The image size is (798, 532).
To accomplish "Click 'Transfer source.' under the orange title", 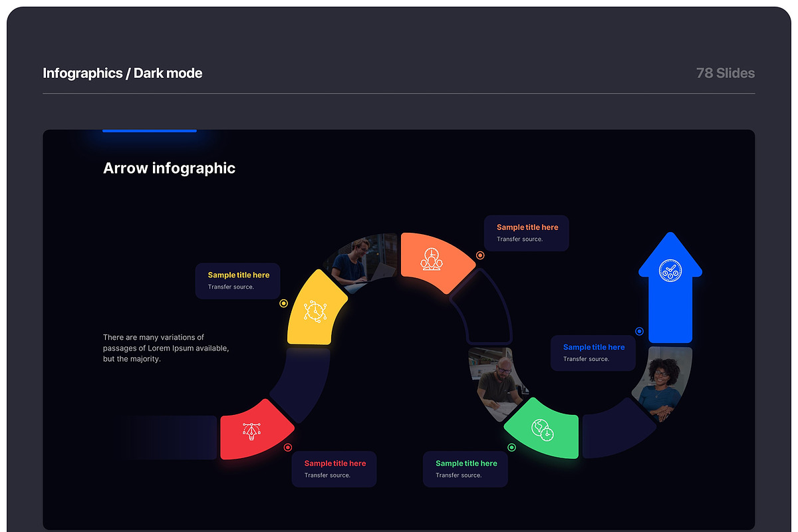I will (x=519, y=239).
